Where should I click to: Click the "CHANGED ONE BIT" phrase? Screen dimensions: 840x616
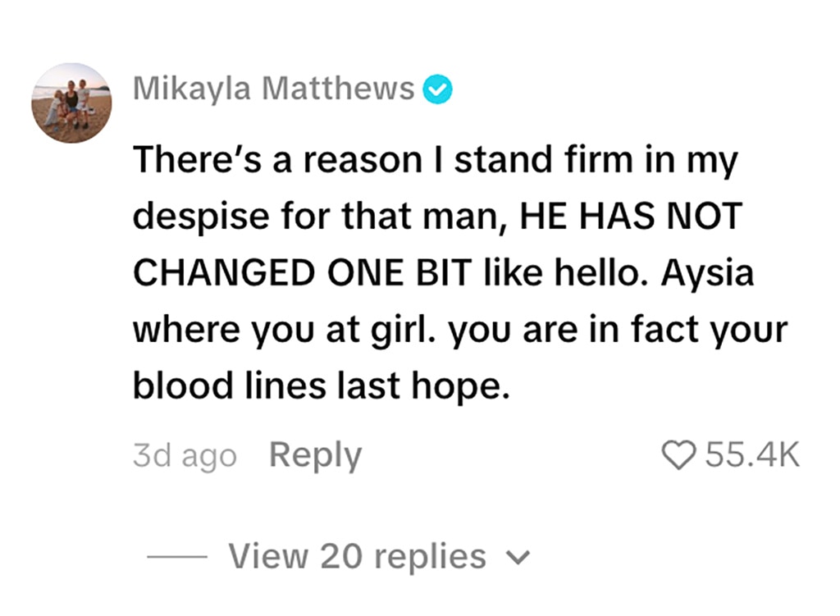[303, 273]
